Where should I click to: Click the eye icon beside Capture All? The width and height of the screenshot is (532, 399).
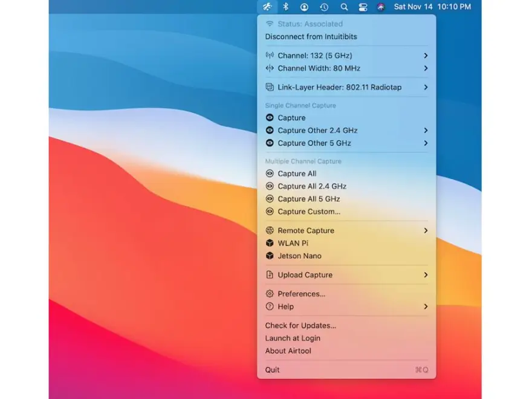tap(270, 174)
